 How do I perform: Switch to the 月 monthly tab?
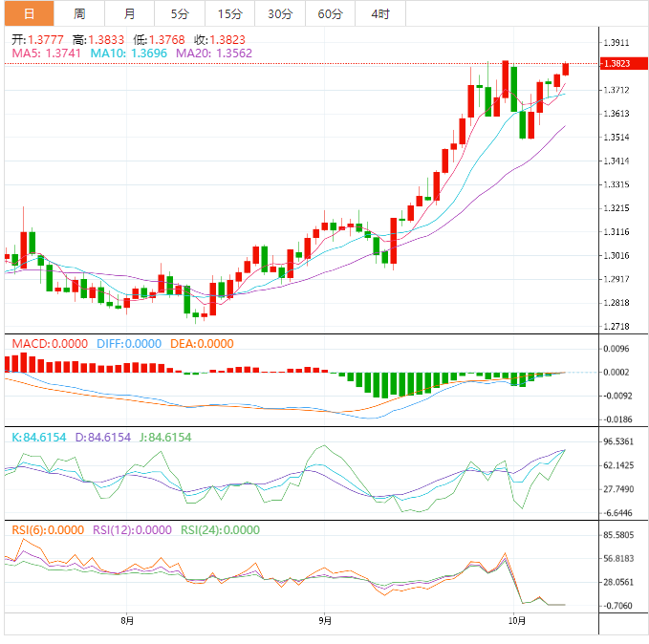[130, 13]
